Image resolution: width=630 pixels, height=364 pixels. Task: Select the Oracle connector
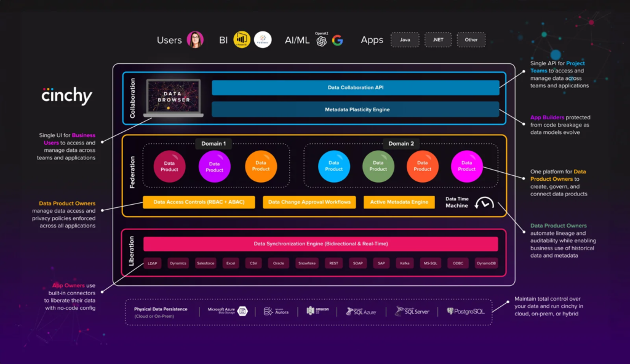click(279, 264)
